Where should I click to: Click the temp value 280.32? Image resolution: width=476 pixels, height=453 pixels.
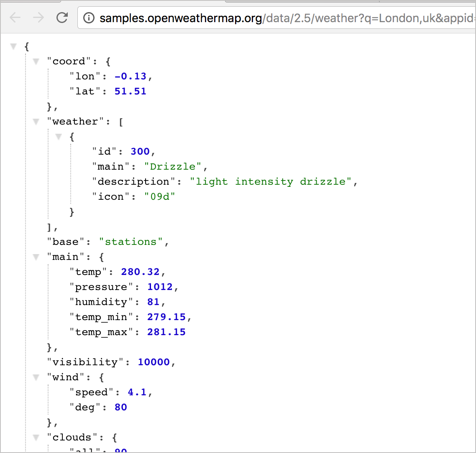[141, 272]
